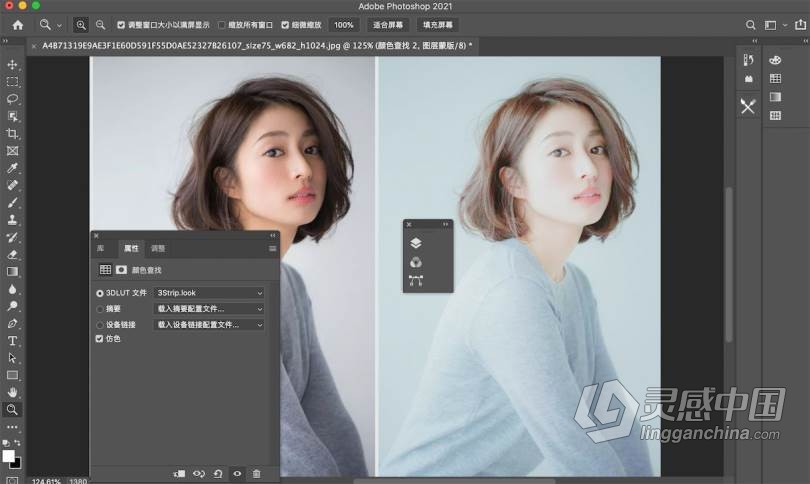Open the Gradients panel icon
Viewport: 810px width, 484px height.
coord(775,97)
